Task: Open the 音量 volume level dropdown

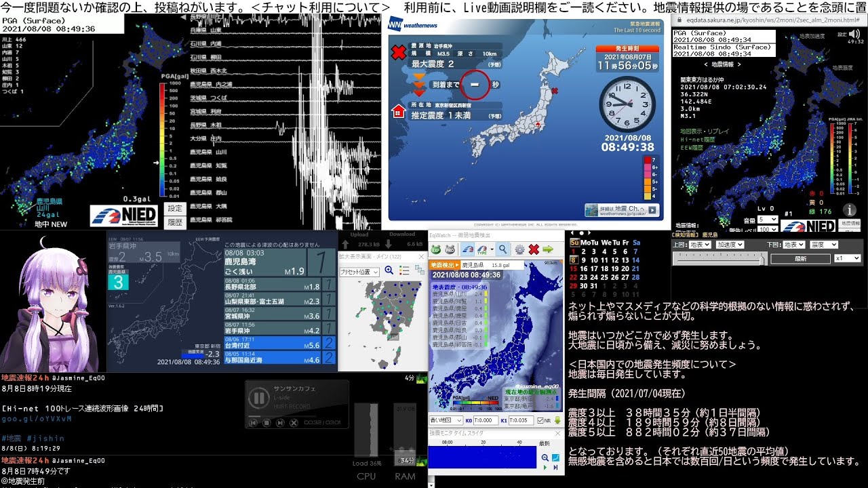Action: tap(768, 220)
